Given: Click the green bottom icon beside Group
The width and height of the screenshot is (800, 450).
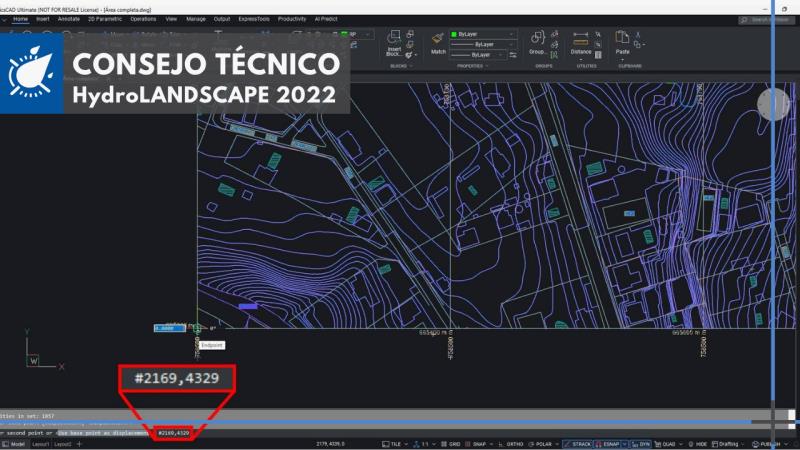Looking at the screenshot, I should [x=554, y=55].
